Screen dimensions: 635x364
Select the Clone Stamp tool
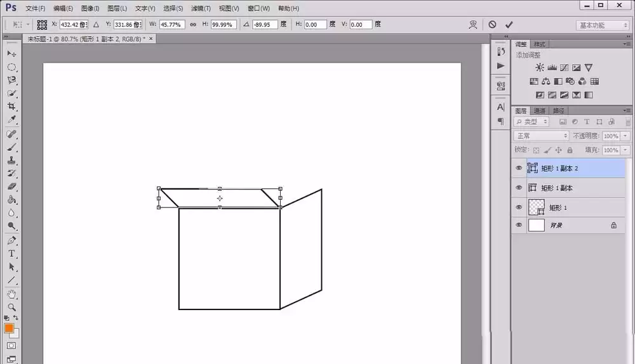tap(11, 160)
